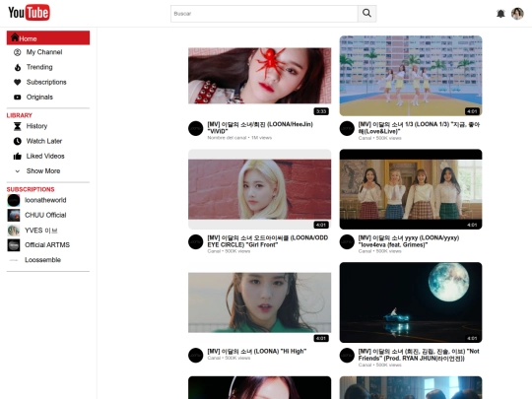
Task: Click in the Buscar search field
Action: [264, 14]
